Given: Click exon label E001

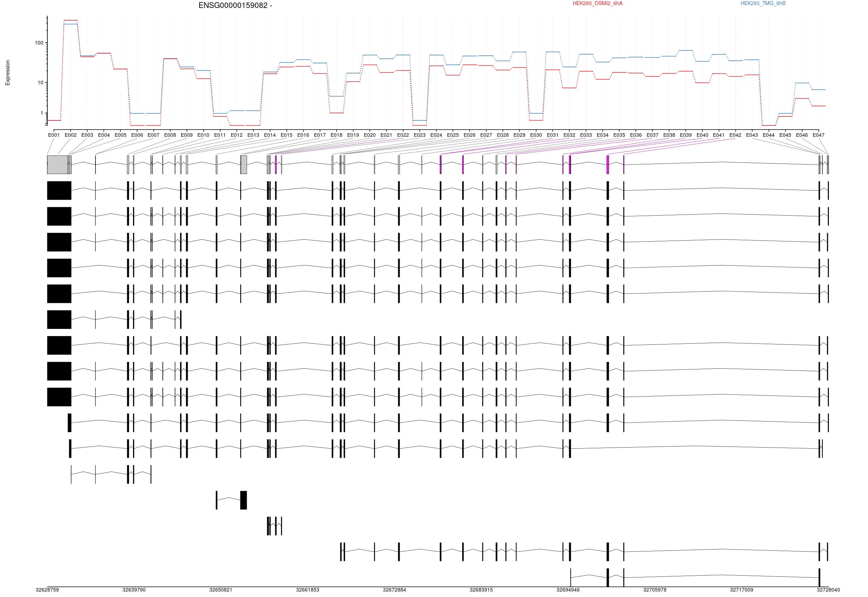Looking at the screenshot, I should click(x=54, y=135).
